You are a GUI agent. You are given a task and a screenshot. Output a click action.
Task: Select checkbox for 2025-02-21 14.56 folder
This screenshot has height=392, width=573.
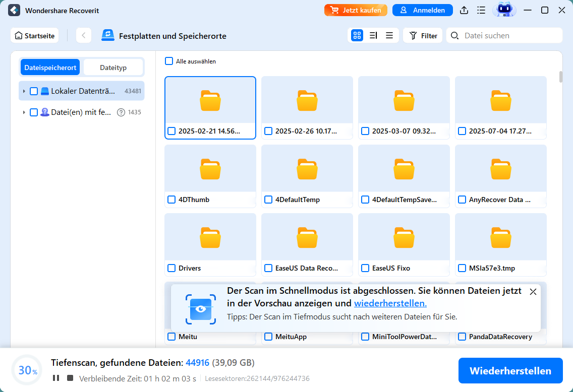click(x=171, y=131)
